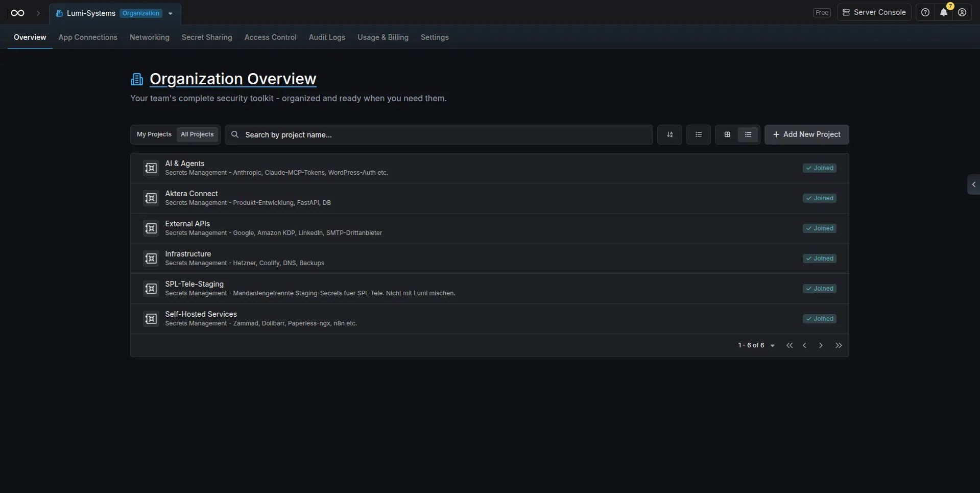This screenshot has width=980, height=493.
Task: Open the Lumi-Systems organization dropdown
Action: click(171, 13)
